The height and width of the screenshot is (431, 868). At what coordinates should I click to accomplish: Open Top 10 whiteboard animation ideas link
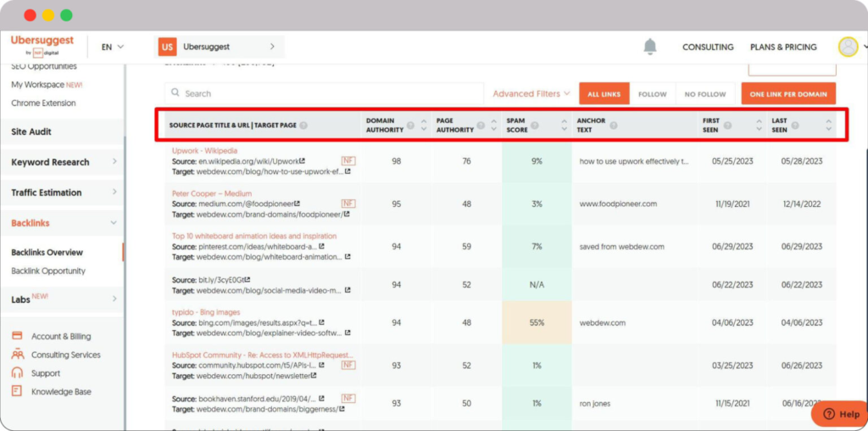254,236
